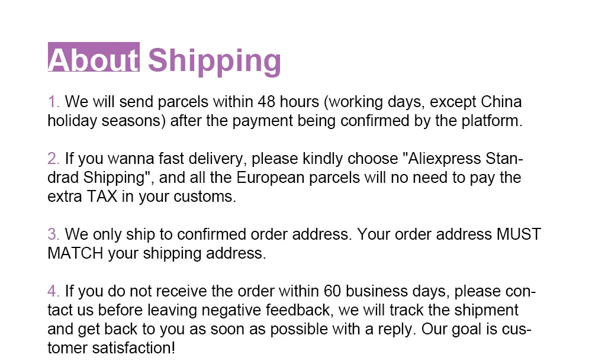The image size is (592, 364).
Task: Click the purple 'Shipping' heading word
Action: click(x=214, y=59)
